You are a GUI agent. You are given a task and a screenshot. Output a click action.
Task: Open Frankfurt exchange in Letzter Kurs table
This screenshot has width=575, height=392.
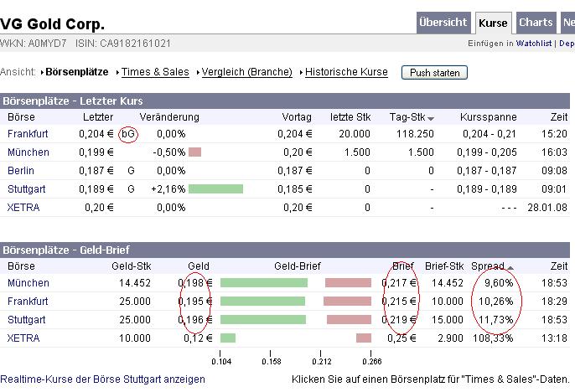pos(28,134)
